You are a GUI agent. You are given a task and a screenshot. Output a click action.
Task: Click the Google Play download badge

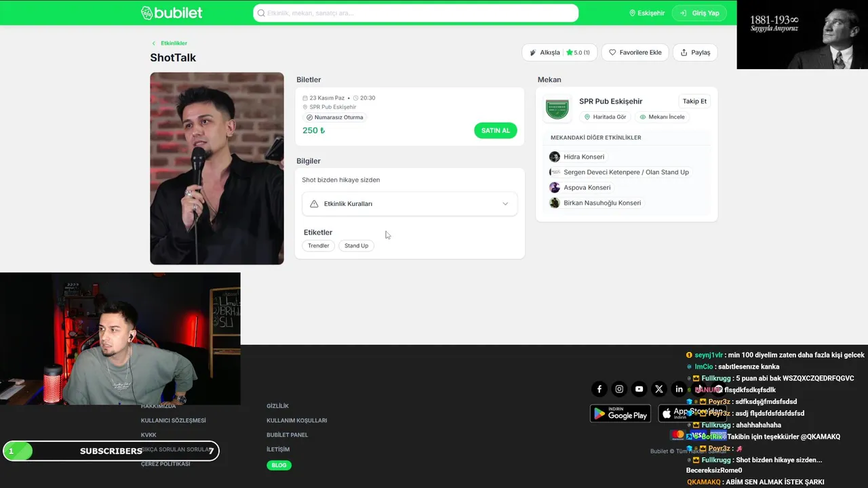[620, 413]
